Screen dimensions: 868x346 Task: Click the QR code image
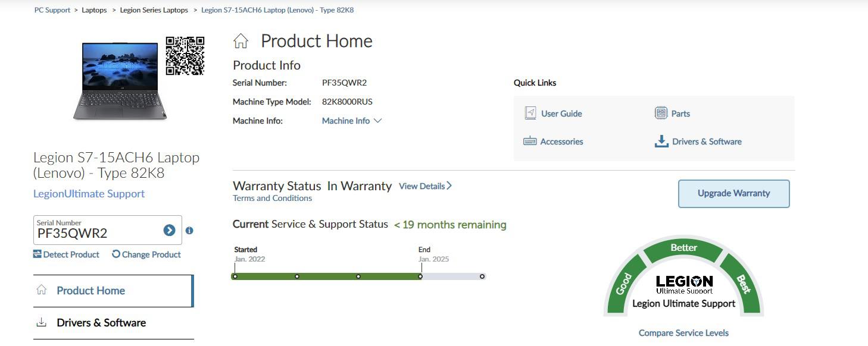(185, 56)
